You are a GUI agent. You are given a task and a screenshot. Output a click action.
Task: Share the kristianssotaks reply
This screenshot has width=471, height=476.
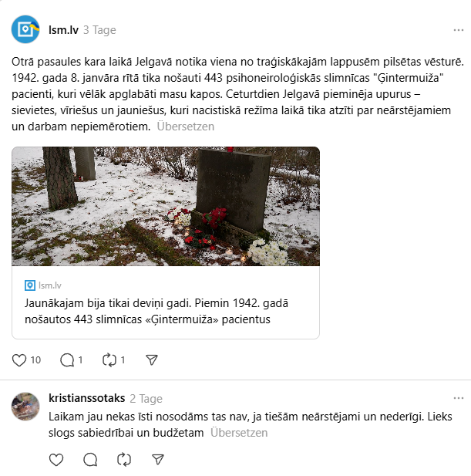[158, 459]
